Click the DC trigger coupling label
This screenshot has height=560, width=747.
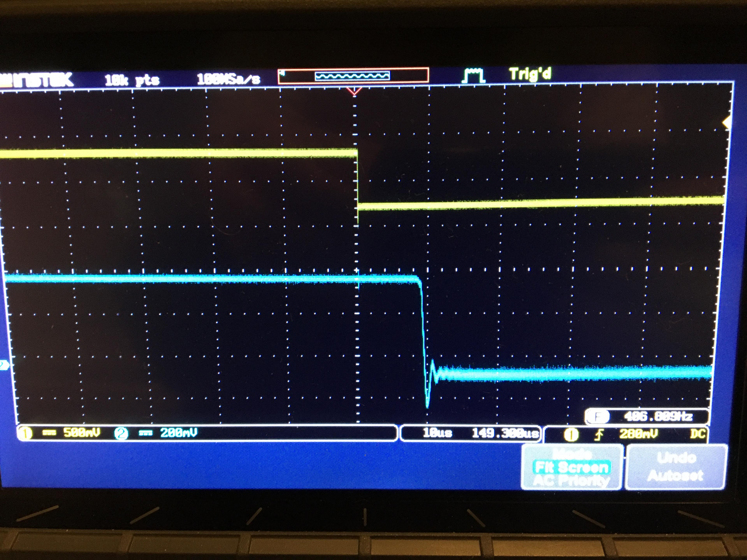698,433
